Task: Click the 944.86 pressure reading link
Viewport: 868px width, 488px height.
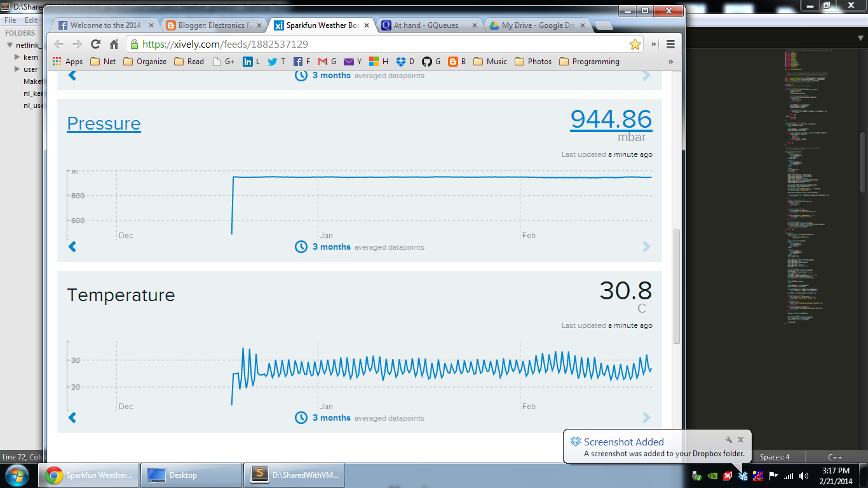Action: [611, 119]
